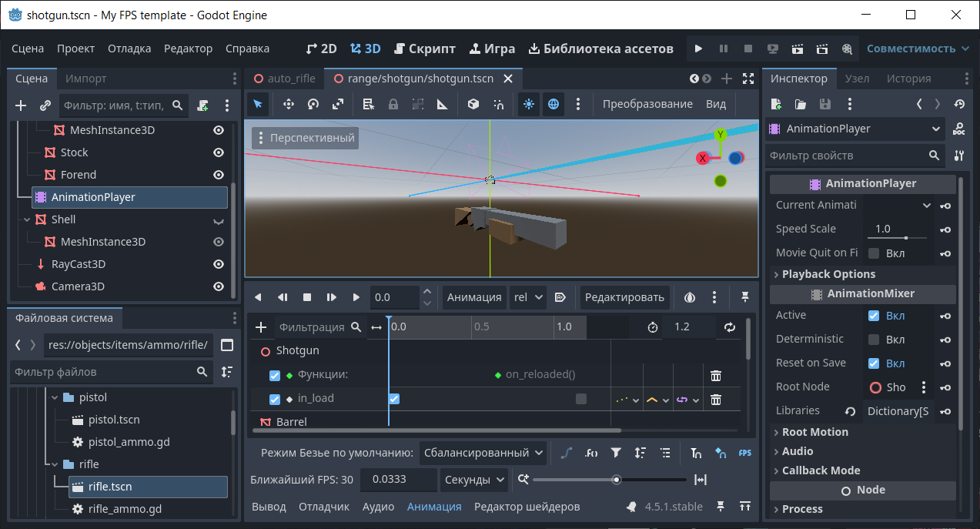Toggle animation loop mode icon

pos(730,327)
